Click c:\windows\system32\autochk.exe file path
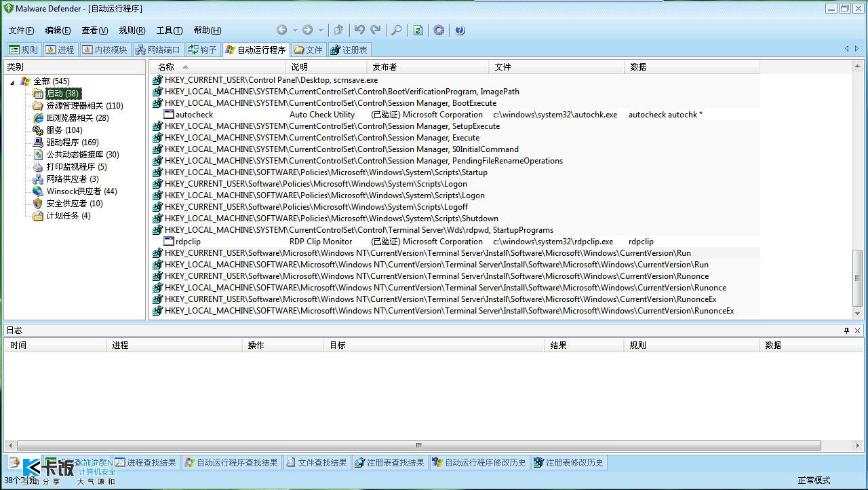 555,115
